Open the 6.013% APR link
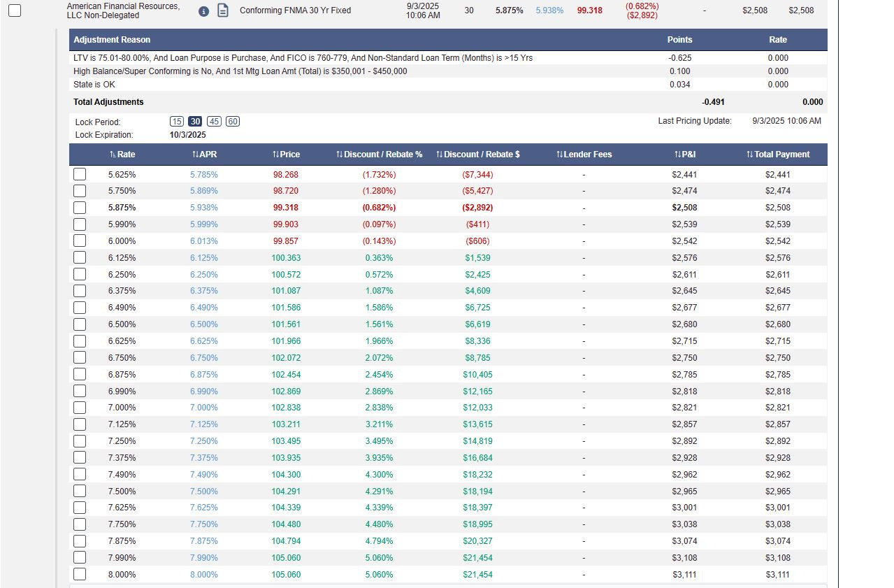Screen dimensions: 894x588 pyautogui.click(x=204, y=241)
